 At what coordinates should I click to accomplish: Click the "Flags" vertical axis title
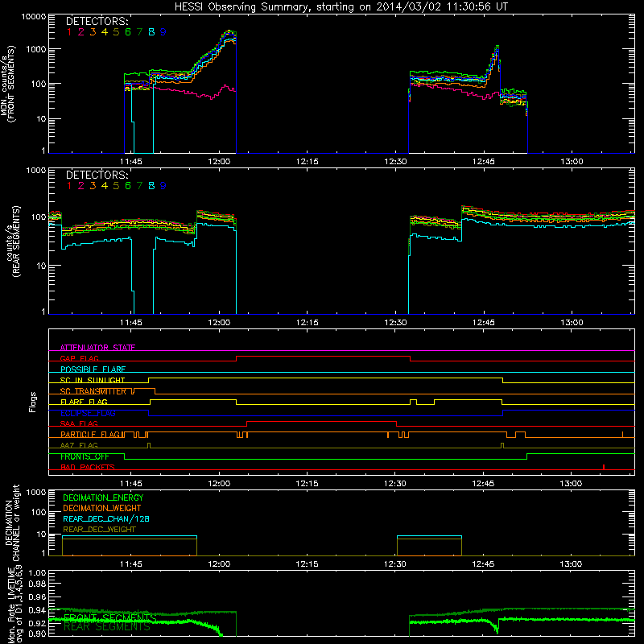33,402
